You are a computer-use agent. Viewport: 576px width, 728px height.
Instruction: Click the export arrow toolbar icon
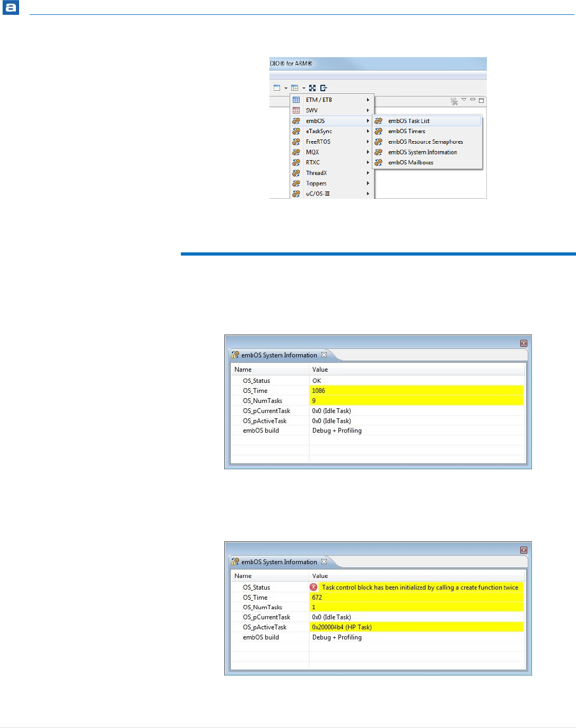coord(324,88)
